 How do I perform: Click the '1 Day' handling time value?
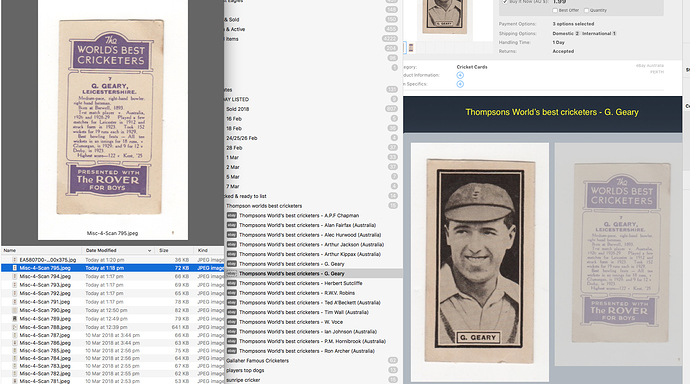(x=558, y=43)
